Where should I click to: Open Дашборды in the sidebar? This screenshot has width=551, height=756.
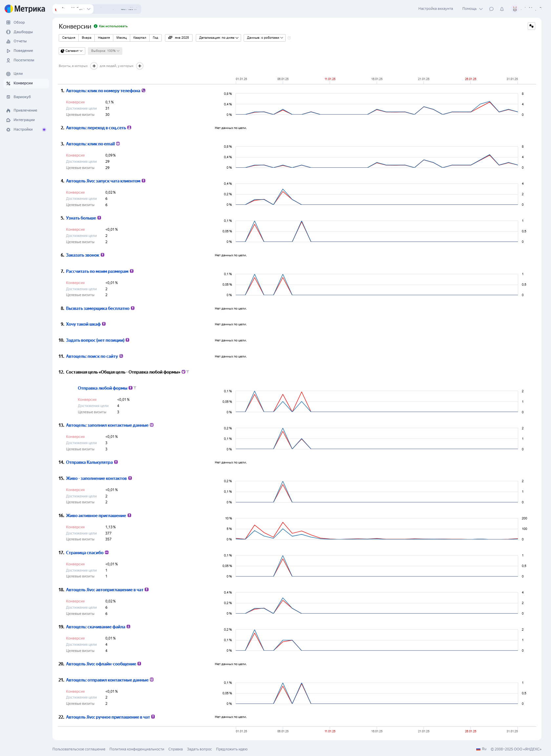point(23,32)
